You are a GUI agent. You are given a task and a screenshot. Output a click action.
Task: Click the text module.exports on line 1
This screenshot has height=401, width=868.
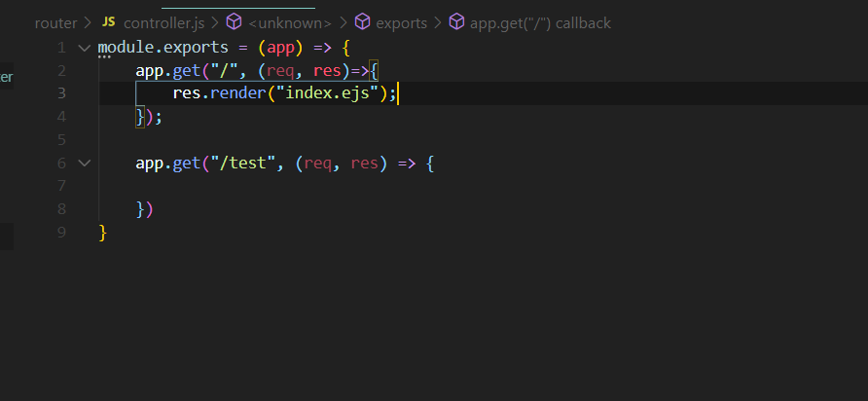point(163,48)
